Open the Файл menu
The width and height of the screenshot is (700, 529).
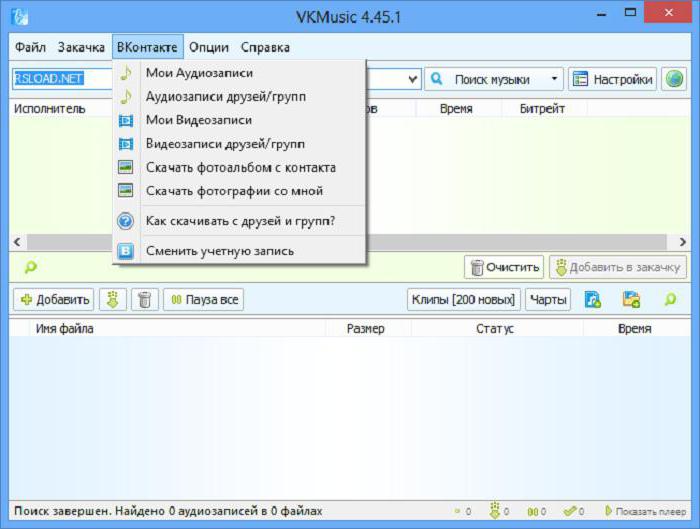tap(30, 47)
